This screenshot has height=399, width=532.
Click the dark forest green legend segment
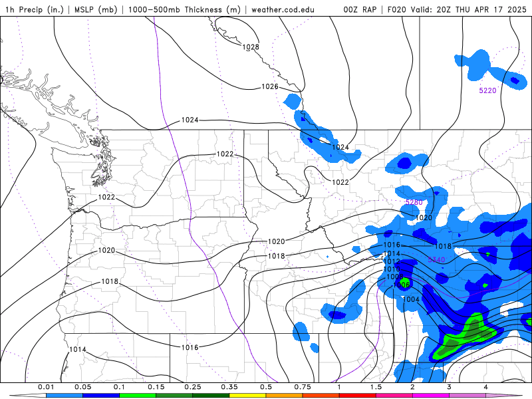click(211, 395)
